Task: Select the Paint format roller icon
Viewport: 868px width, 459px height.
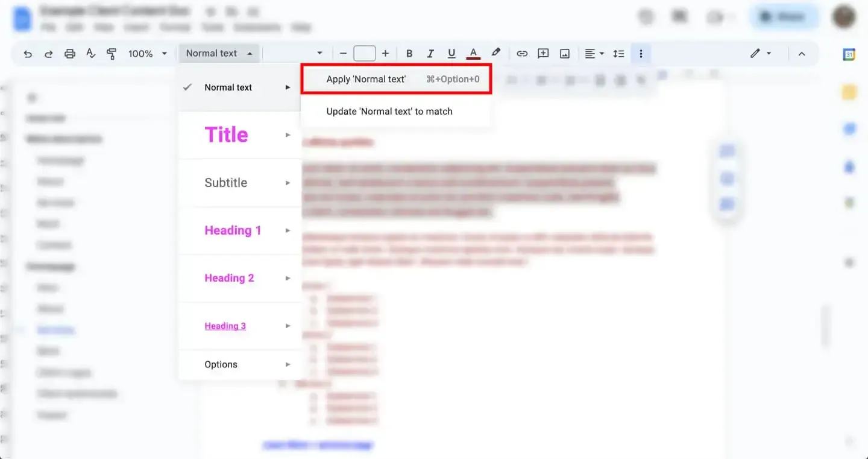Action: click(112, 54)
